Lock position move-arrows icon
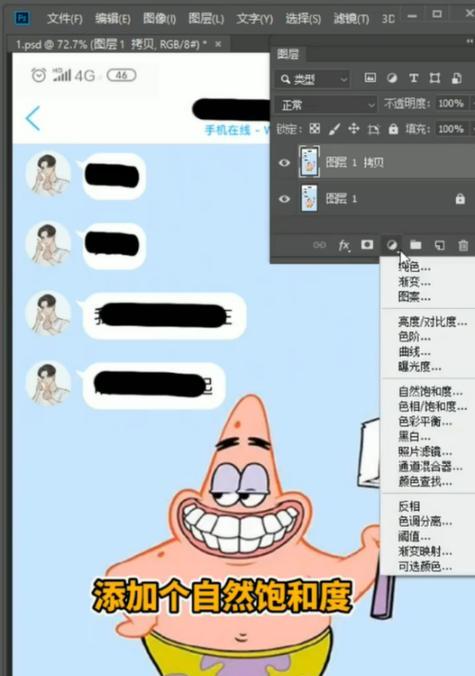Viewport: 475px width, 676px height. click(354, 128)
